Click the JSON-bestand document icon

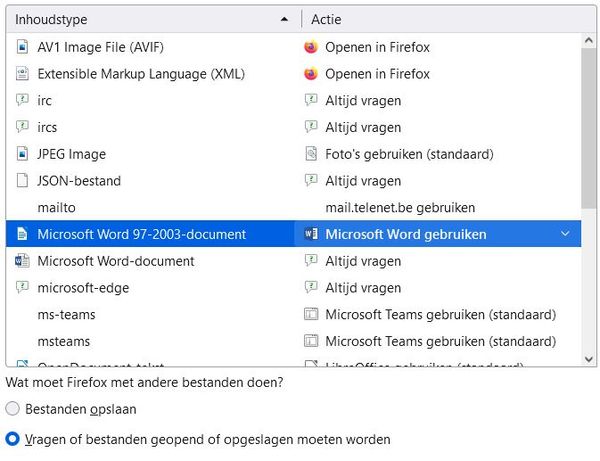pos(22,181)
